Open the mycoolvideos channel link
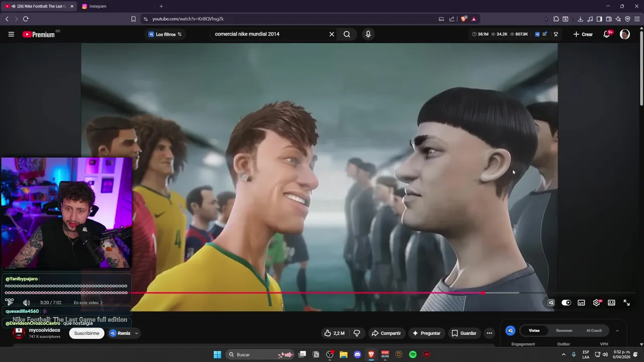 point(44,330)
